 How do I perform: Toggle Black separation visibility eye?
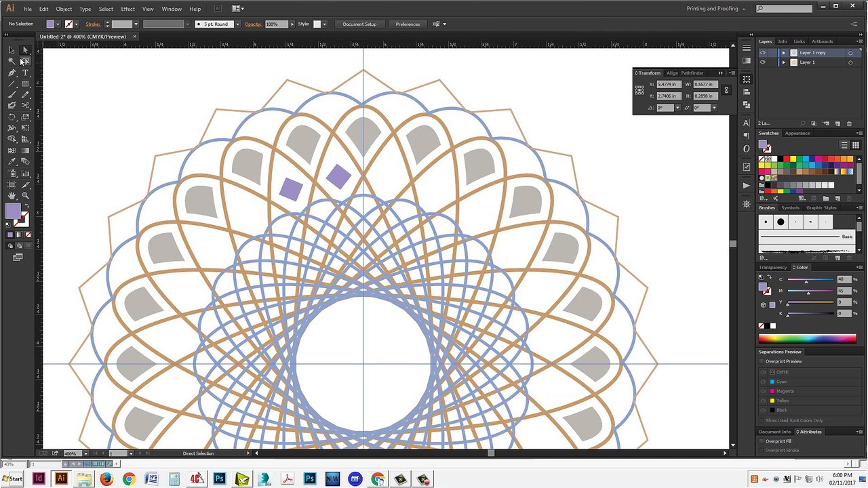pos(764,410)
